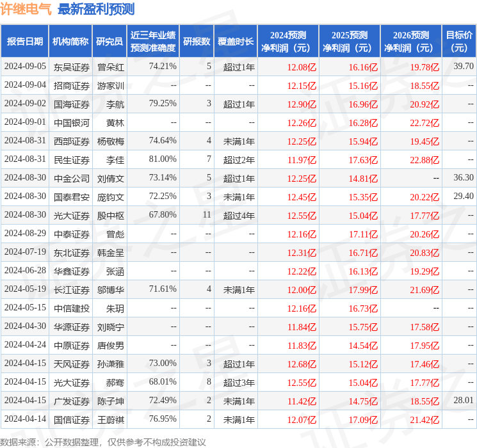Click coverage duration 超过3年
The height and width of the screenshot is (448, 477).
click(x=239, y=383)
